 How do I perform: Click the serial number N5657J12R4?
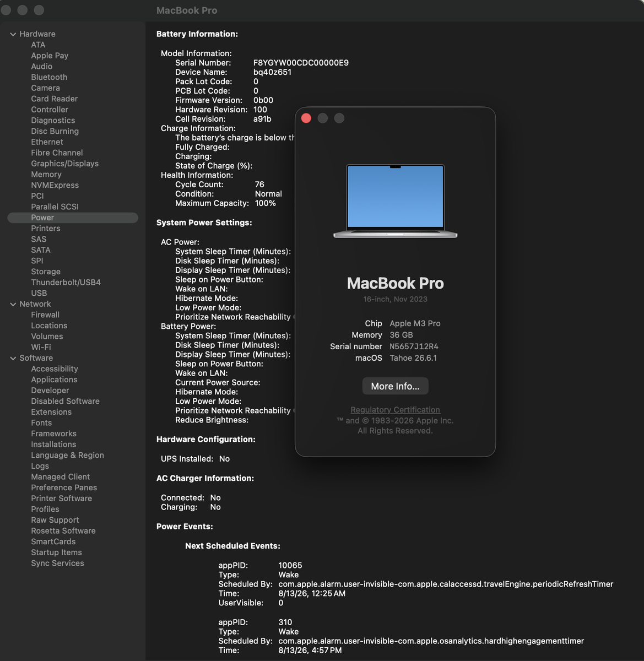[x=414, y=346]
